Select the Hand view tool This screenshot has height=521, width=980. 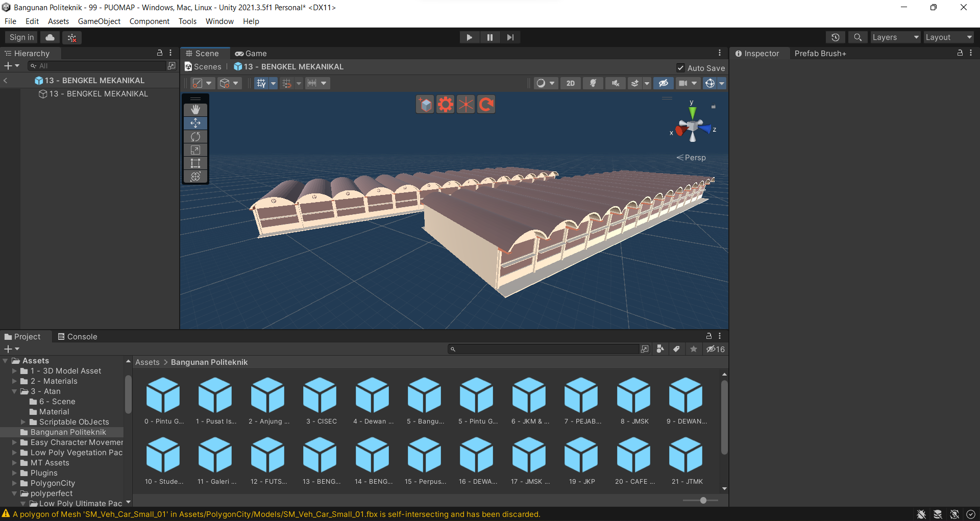tap(195, 110)
